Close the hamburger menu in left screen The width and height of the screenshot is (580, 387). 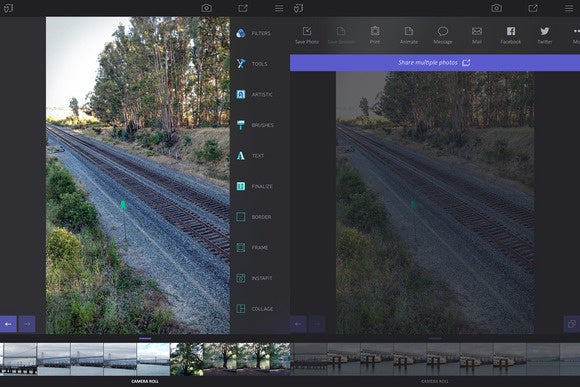pos(279,8)
